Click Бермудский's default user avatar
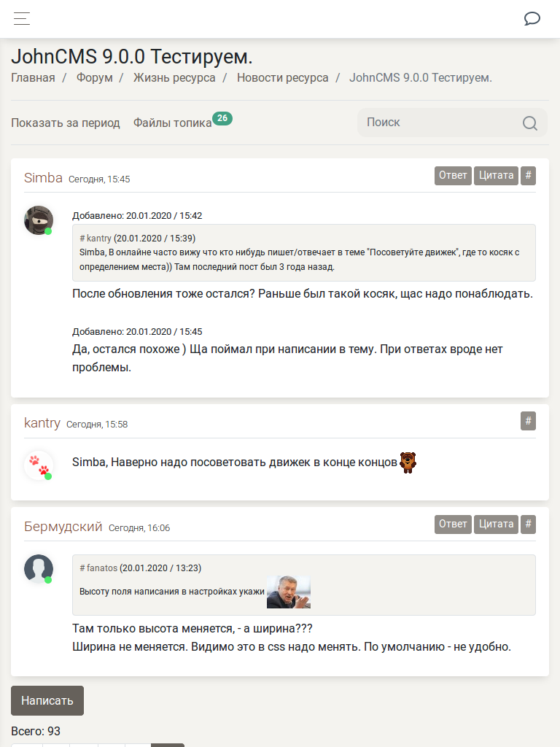560x747 pixels. point(39,569)
